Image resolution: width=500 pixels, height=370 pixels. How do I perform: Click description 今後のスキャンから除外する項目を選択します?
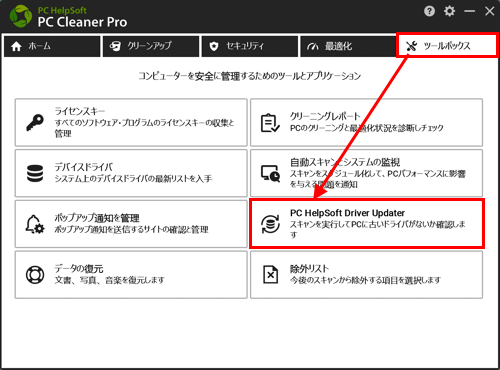(x=365, y=280)
